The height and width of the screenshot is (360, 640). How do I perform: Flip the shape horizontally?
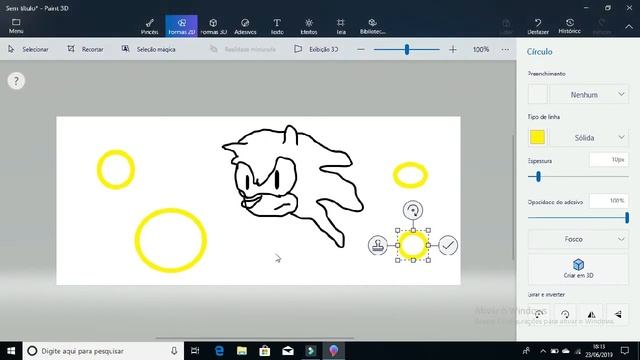tap(591, 314)
